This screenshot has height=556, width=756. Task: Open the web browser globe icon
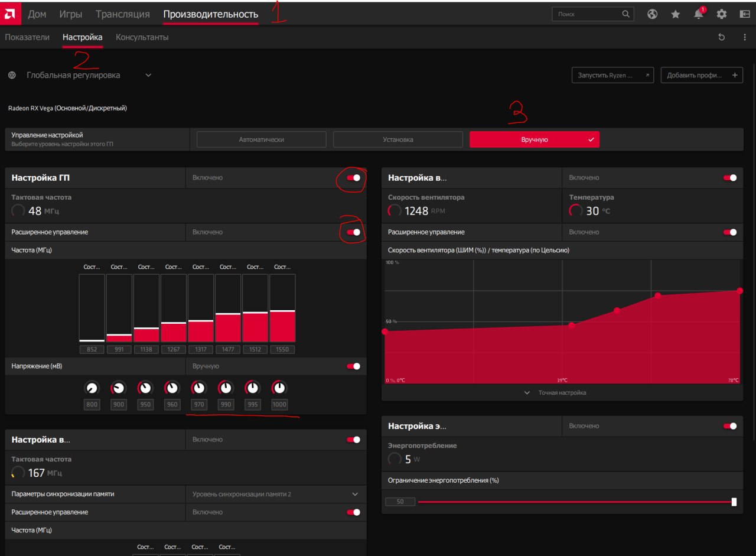652,14
